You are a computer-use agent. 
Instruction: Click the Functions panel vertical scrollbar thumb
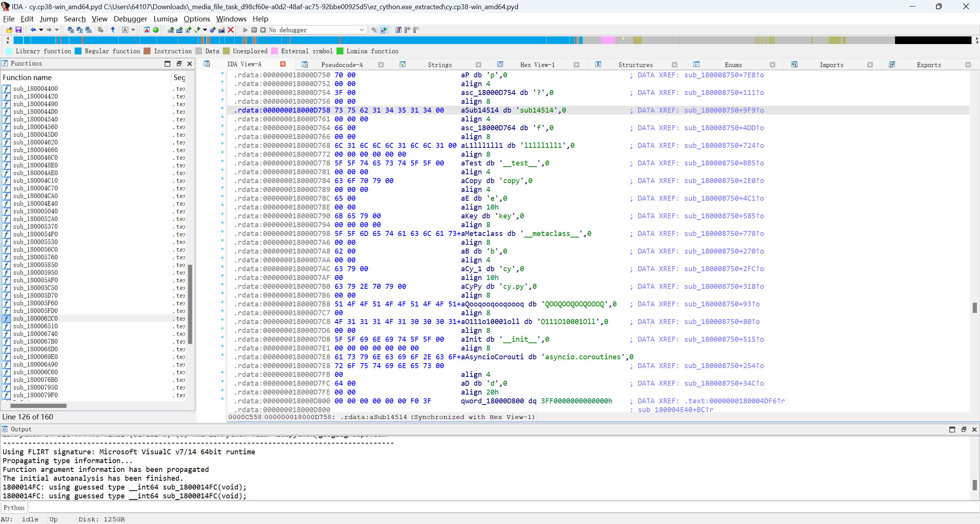pyautogui.click(x=190, y=305)
